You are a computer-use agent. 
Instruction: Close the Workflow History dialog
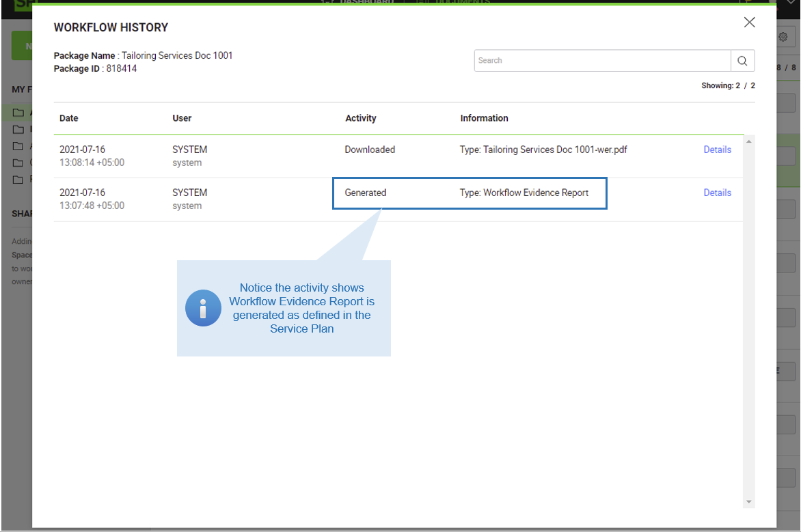tap(749, 23)
